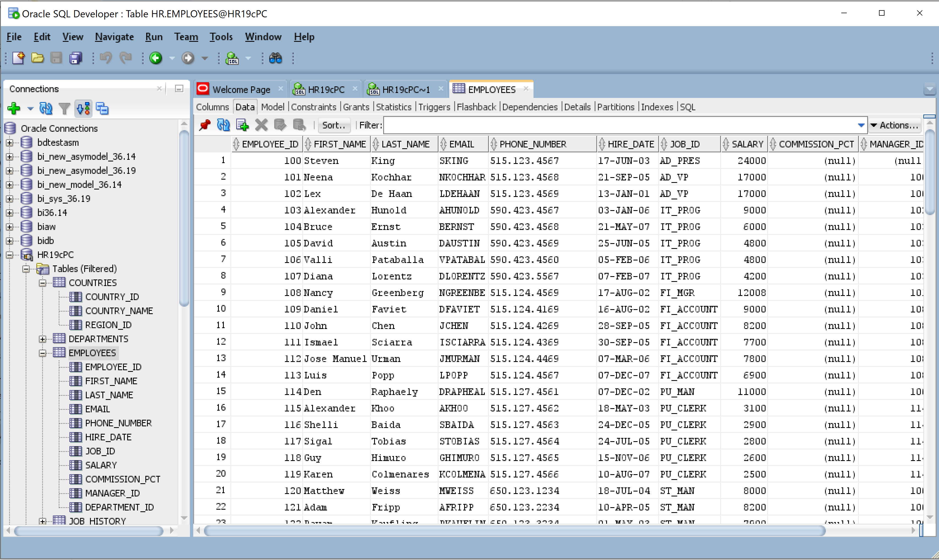Collapse the EMPLOYEES table node
939x560 pixels.
coord(43,353)
